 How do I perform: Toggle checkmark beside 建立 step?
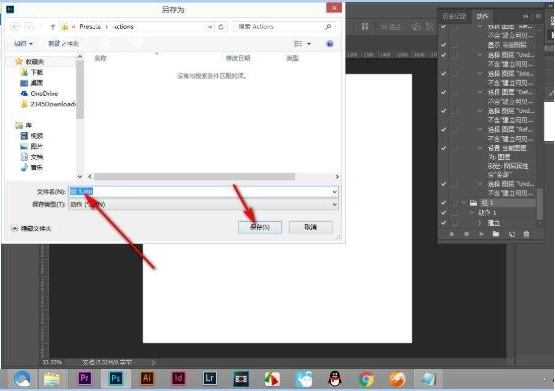(444, 223)
